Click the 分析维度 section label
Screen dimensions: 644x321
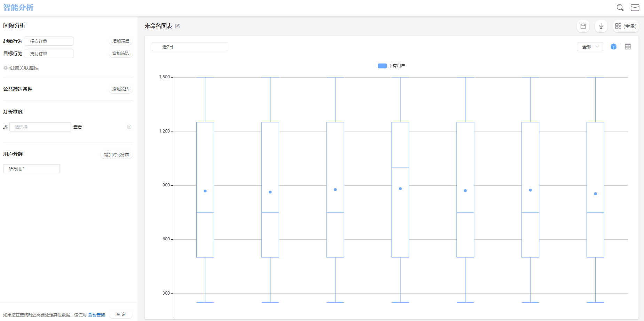pyautogui.click(x=13, y=112)
